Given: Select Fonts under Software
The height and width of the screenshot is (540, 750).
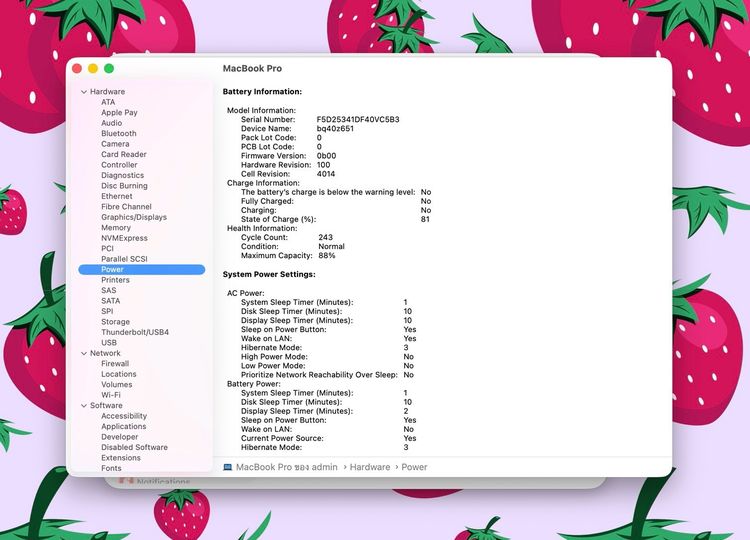Looking at the screenshot, I should pos(111,468).
